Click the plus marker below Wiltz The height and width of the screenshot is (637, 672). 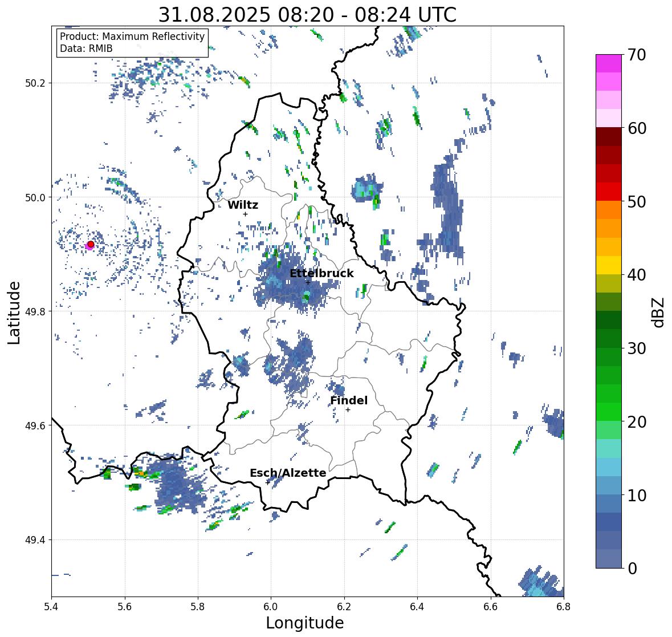pos(245,214)
